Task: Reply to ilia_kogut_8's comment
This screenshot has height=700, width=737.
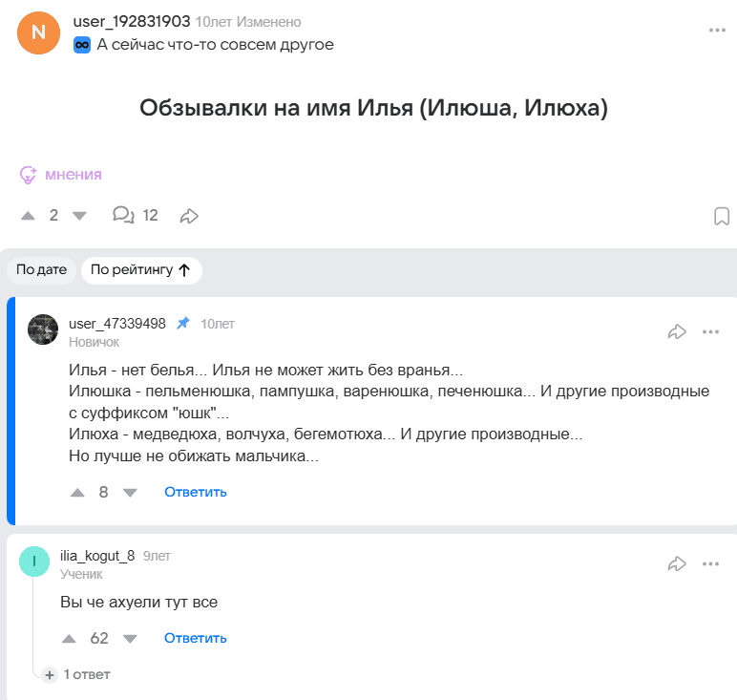Action: coord(195,639)
